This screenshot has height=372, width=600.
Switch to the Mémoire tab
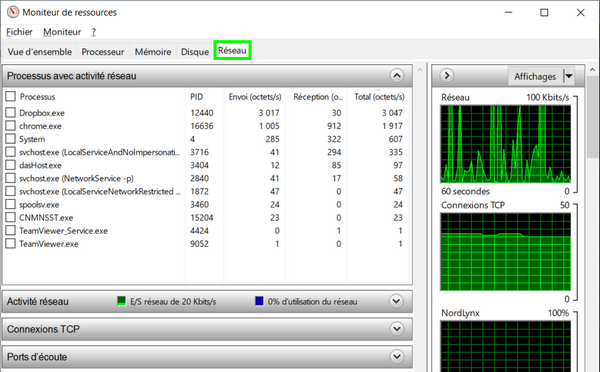pyautogui.click(x=153, y=52)
